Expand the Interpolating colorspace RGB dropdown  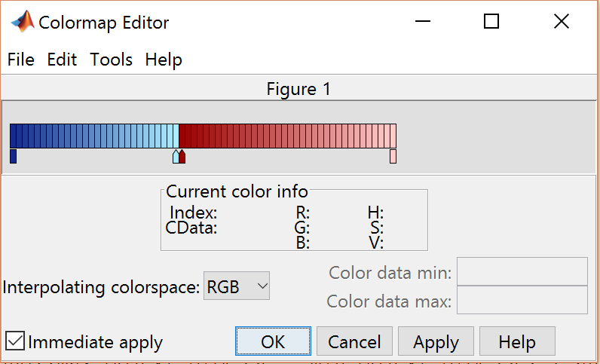(x=237, y=286)
